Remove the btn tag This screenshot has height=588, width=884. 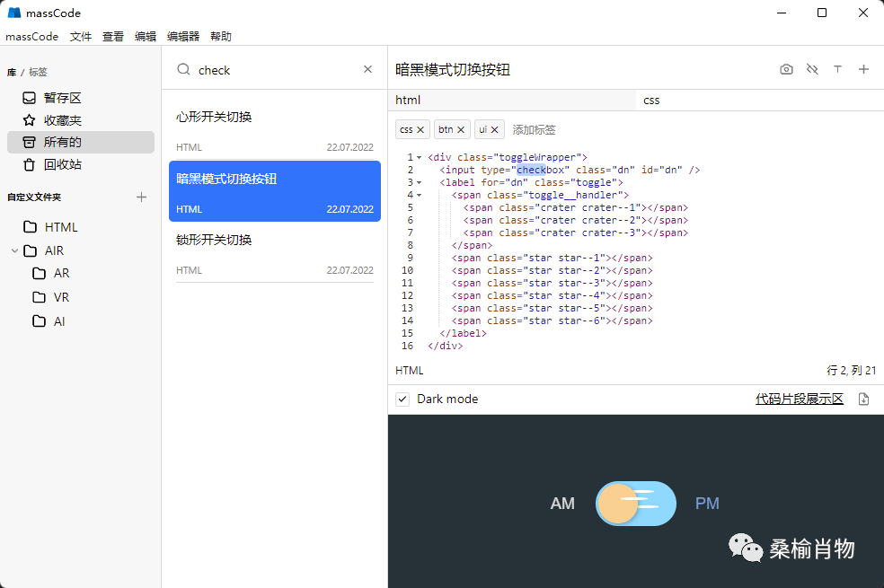click(461, 129)
